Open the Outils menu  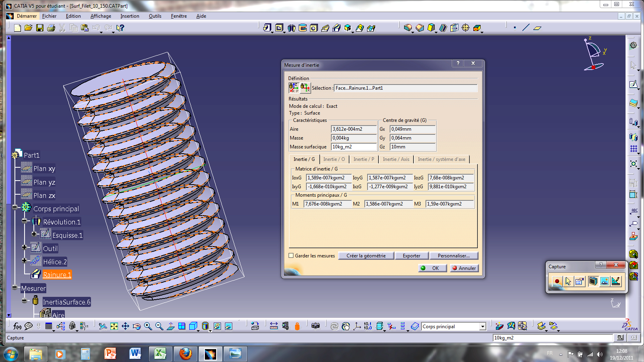pyautogui.click(x=155, y=16)
